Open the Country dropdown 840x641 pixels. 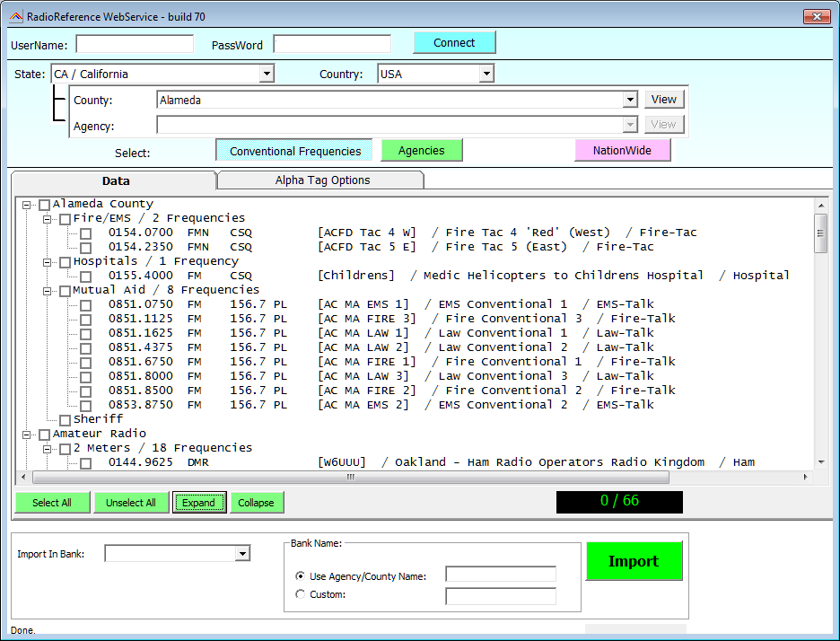(486, 74)
